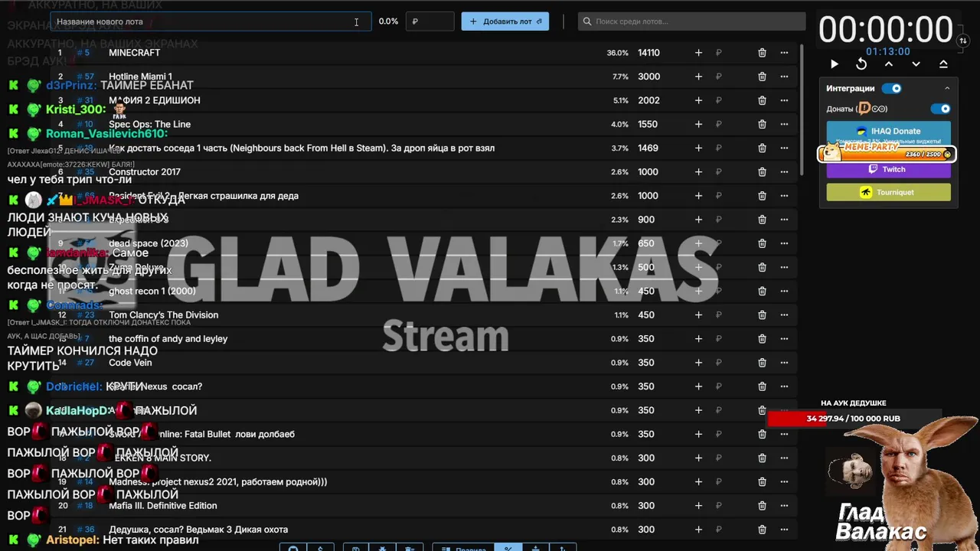Open the Tourniquet integration
Screen dimensions: 980x551
pyautogui.click(x=888, y=192)
